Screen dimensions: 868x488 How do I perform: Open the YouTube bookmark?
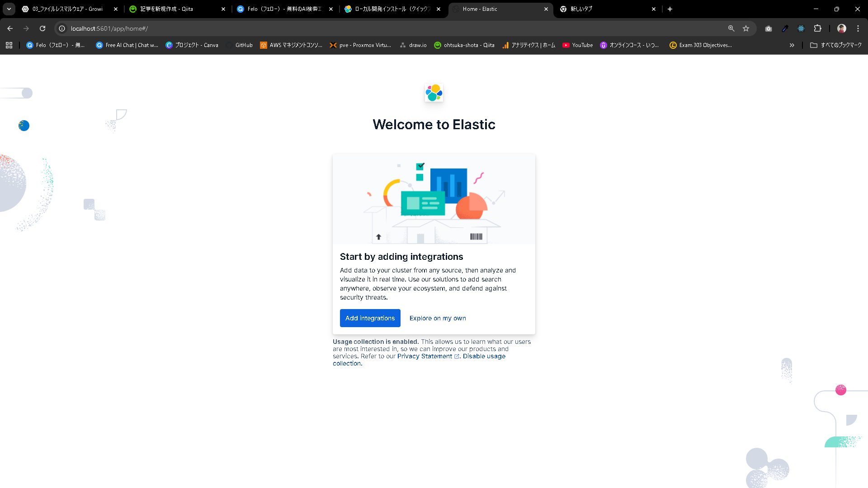coord(577,45)
